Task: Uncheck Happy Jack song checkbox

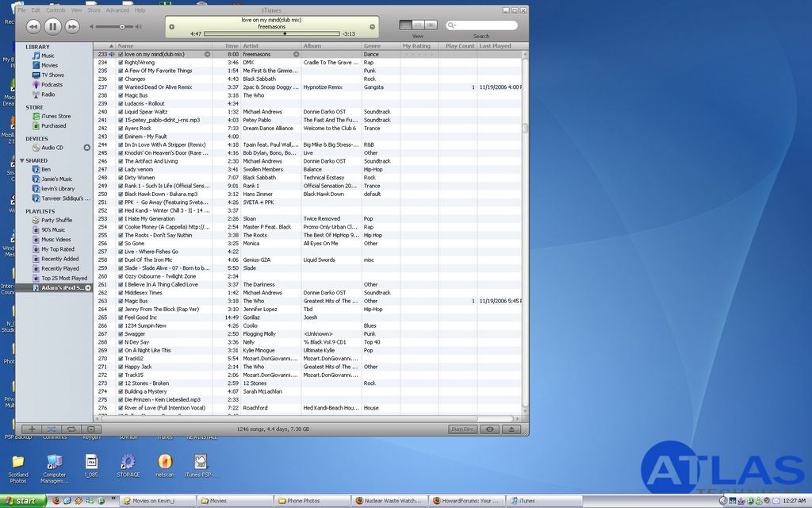Action: coord(121,367)
